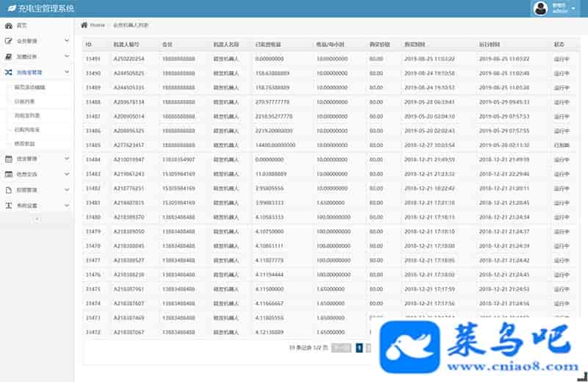Collapse the 充电宝管理 submenu chevron

coord(67,73)
